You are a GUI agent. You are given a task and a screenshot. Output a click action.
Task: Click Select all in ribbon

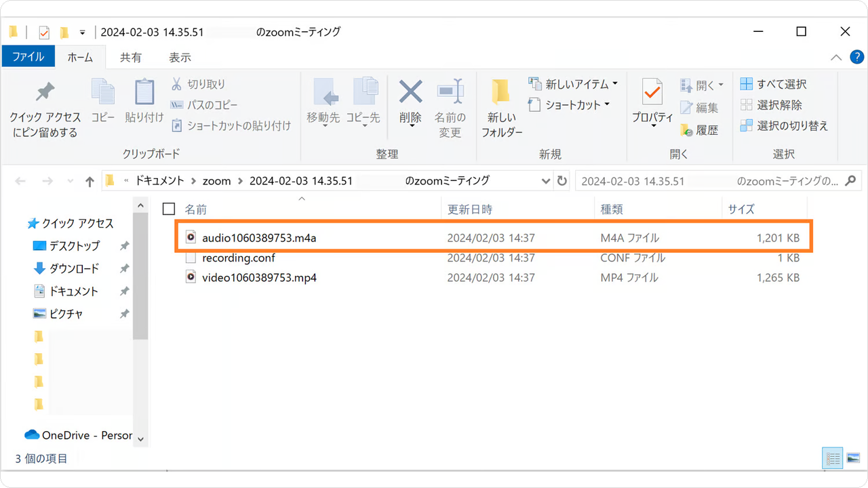tap(773, 84)
